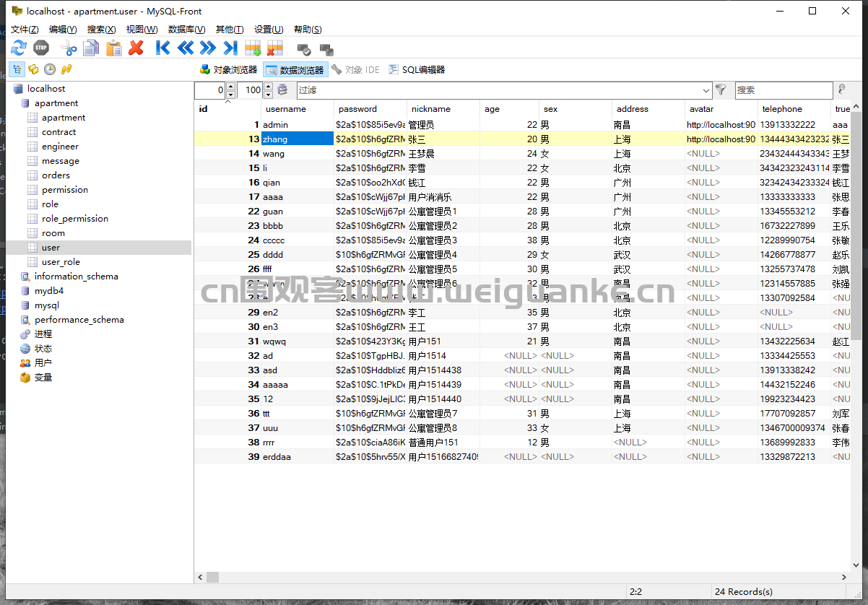Click the red X delete icon
This screenshot has width=868, height=605.
click(136, 48)
